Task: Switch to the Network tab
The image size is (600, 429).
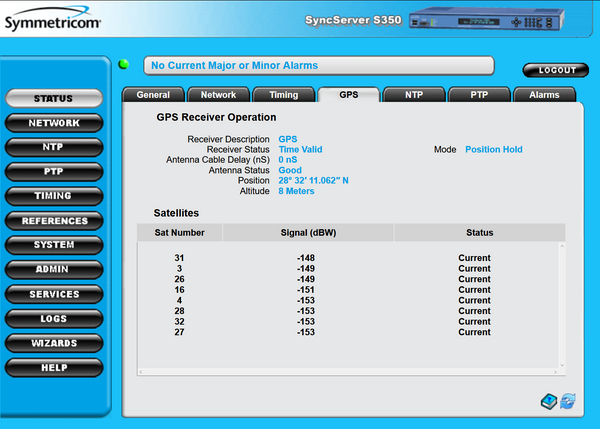Action: click(x=218, y=95)
